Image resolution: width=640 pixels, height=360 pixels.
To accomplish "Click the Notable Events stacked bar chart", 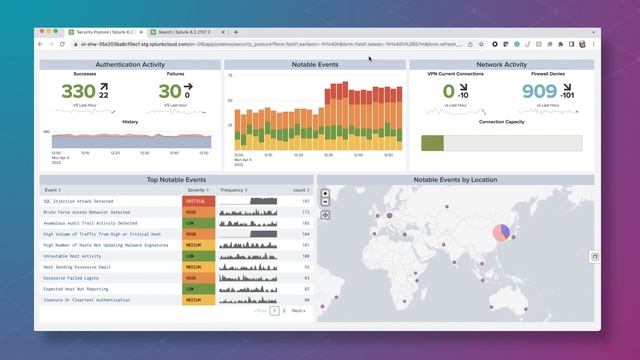I will [318, 116].
